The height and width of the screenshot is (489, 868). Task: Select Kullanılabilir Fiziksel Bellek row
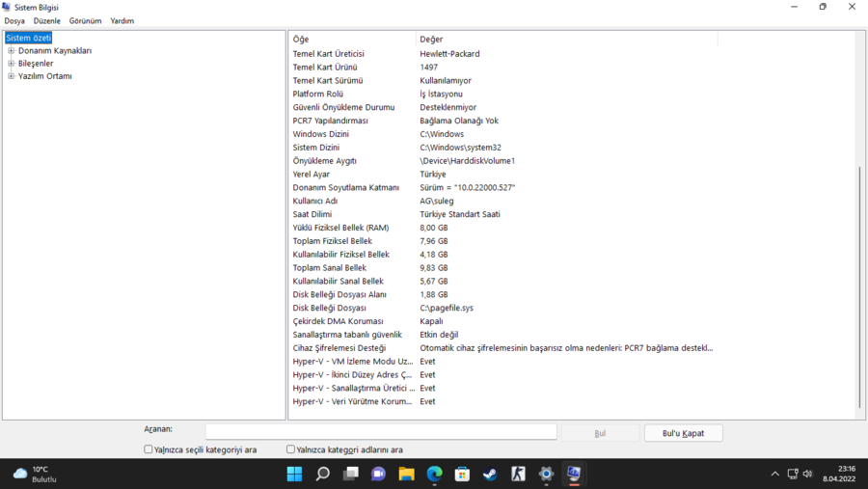(503, 255)
